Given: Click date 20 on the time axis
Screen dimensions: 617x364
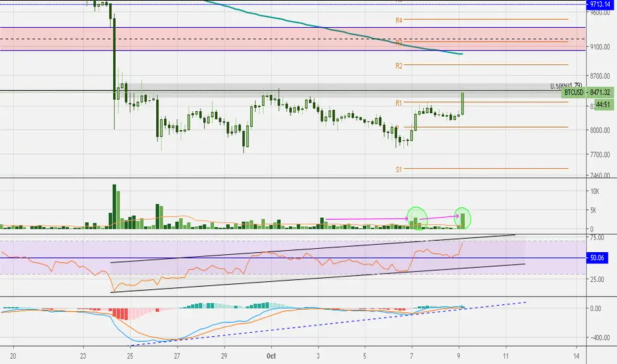Looking at the screenshot, I should pyautogui.click(x=13, y=356).
